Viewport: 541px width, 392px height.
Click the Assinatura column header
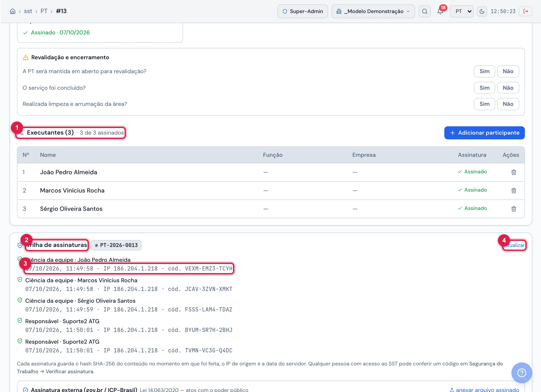[472, 155]
